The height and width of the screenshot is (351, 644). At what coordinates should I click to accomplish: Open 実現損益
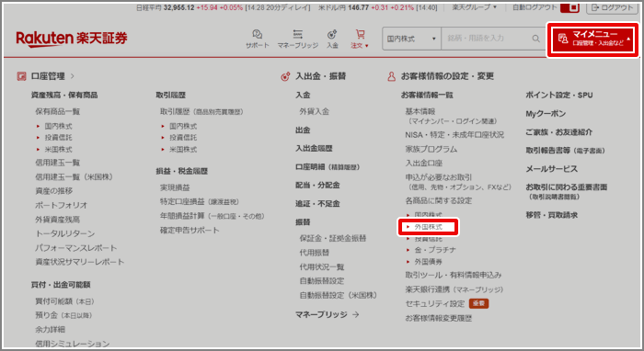click(175, 187)
